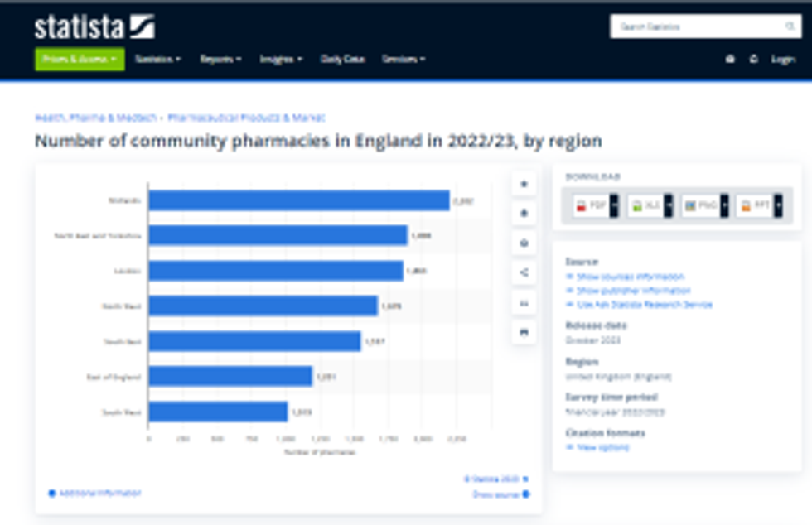812x525 pixels.
Task: Open the Prices & Access dropdown
Action: [x=80, y=60]
